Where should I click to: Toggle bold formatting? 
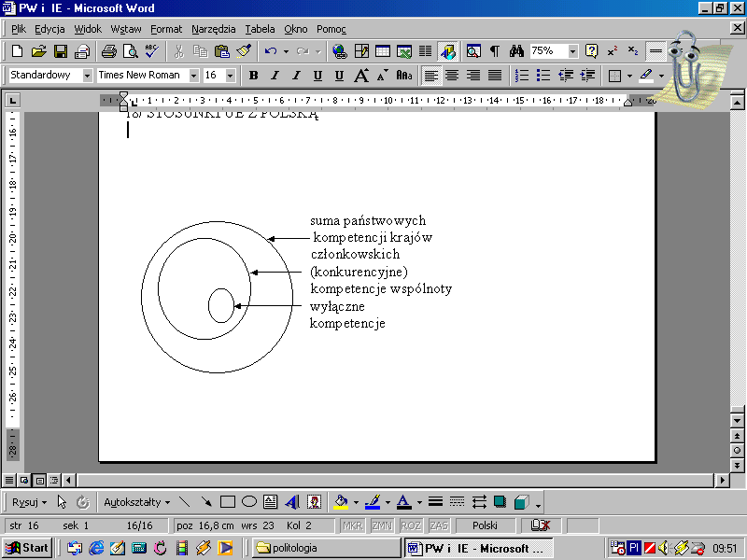pyautogui.click(x=254, y=76)
